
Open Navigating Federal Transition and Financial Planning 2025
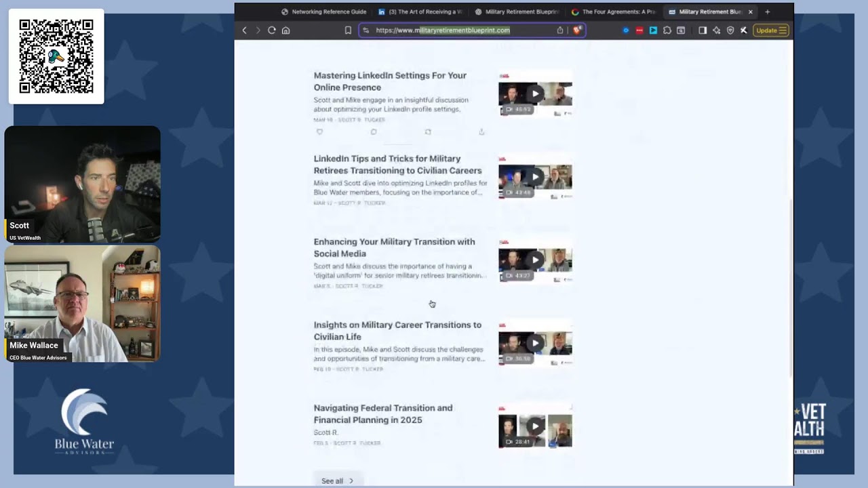click(382, 414)
